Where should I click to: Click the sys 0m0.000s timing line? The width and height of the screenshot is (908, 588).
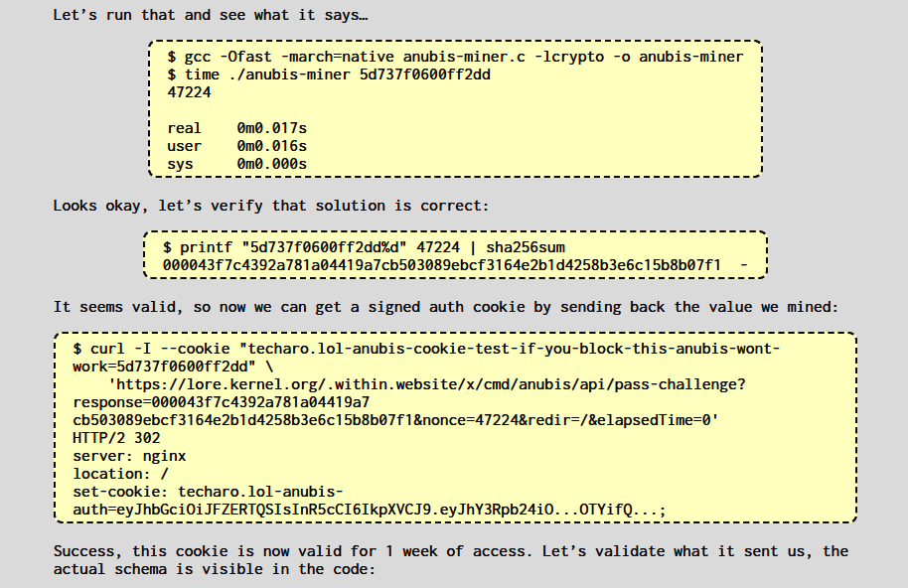tap(236, 164)
